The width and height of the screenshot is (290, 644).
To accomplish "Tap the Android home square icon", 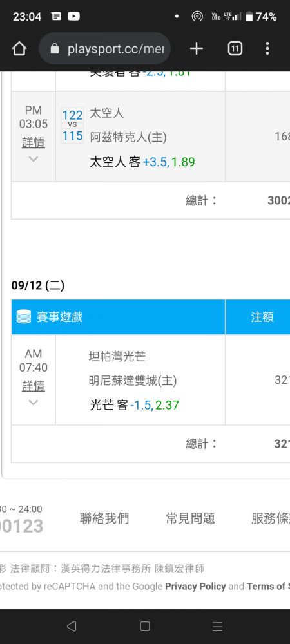I will [144, 626].
